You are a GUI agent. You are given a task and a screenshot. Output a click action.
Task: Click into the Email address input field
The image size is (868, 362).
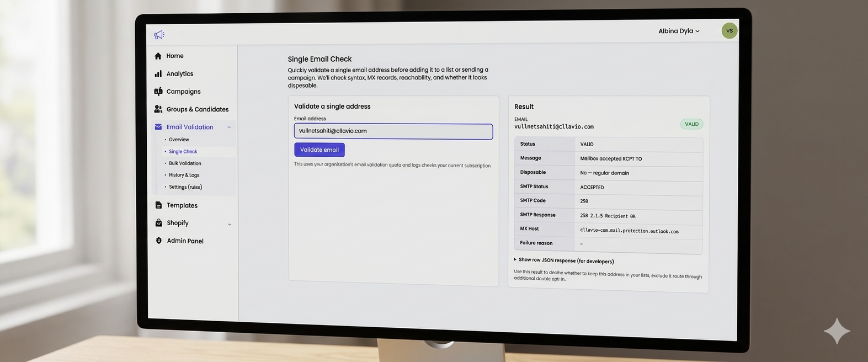click(x=393, y=131)
